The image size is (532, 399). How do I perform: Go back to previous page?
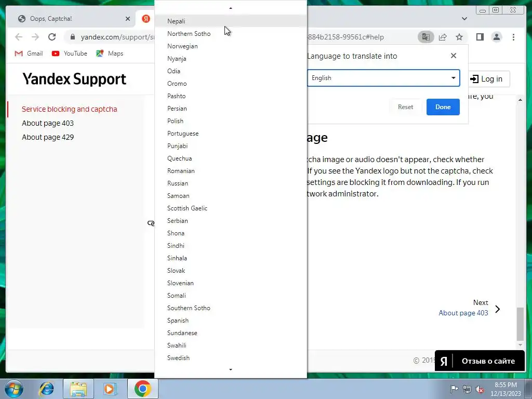(19, 37)
